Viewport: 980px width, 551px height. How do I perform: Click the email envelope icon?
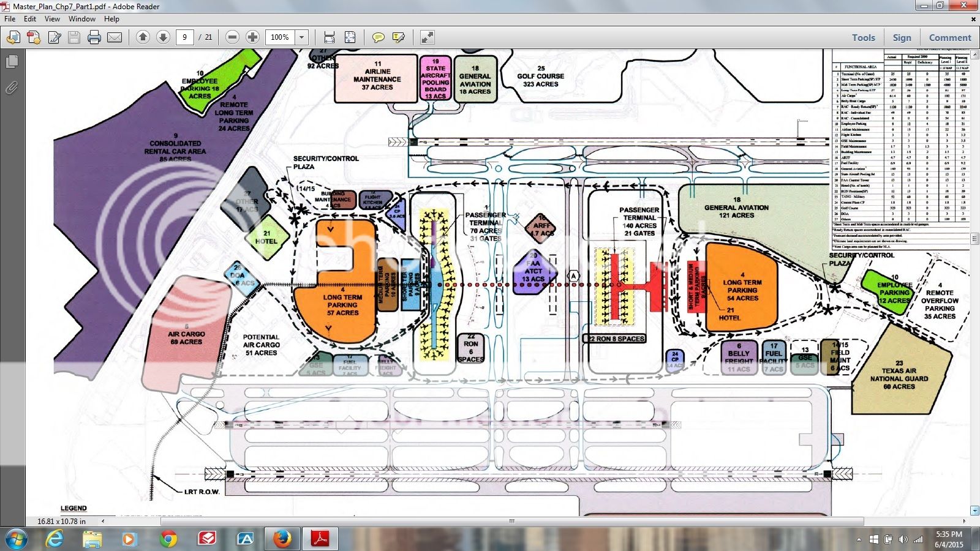[115, 37]
